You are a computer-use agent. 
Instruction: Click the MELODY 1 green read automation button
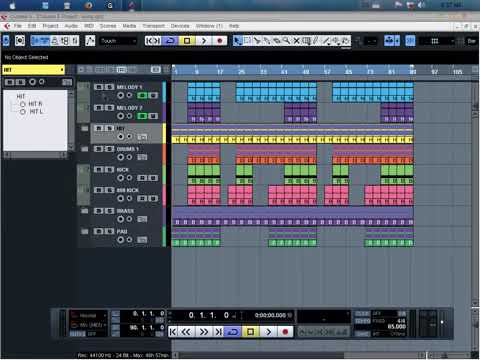(142, 96)
